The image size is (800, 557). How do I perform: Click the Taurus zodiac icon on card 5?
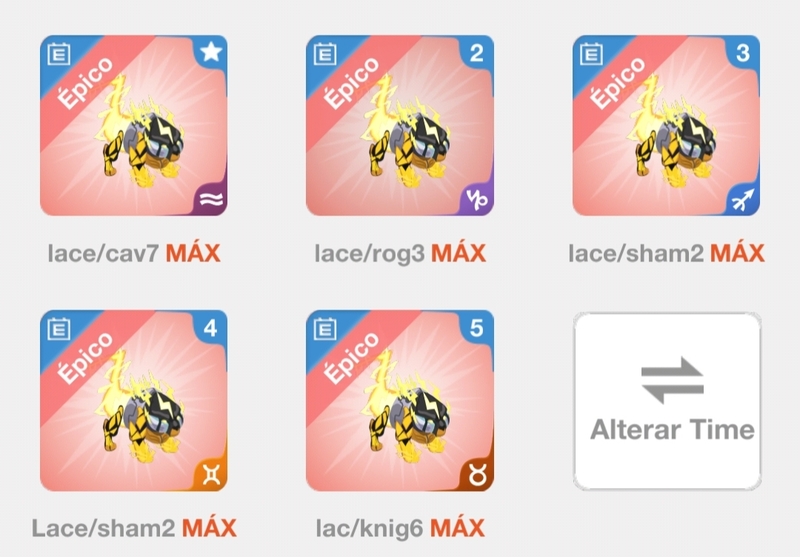point(478,475)
